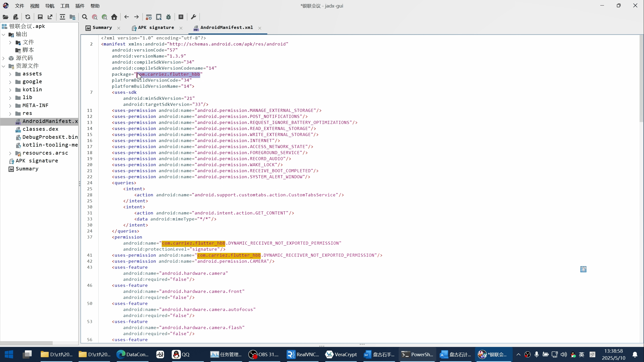This screenshot has width=644, height=362.
Task: Open text search with magnifier icon
Action: pos(85,17)
